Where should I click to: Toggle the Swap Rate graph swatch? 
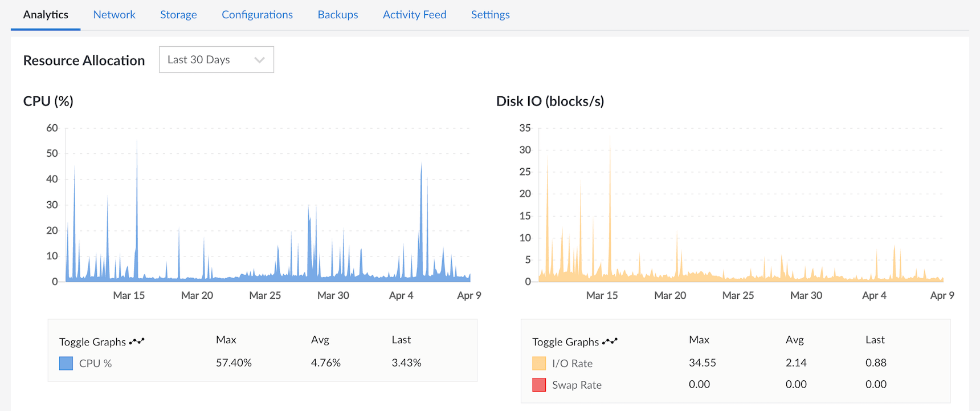(539, 385)
